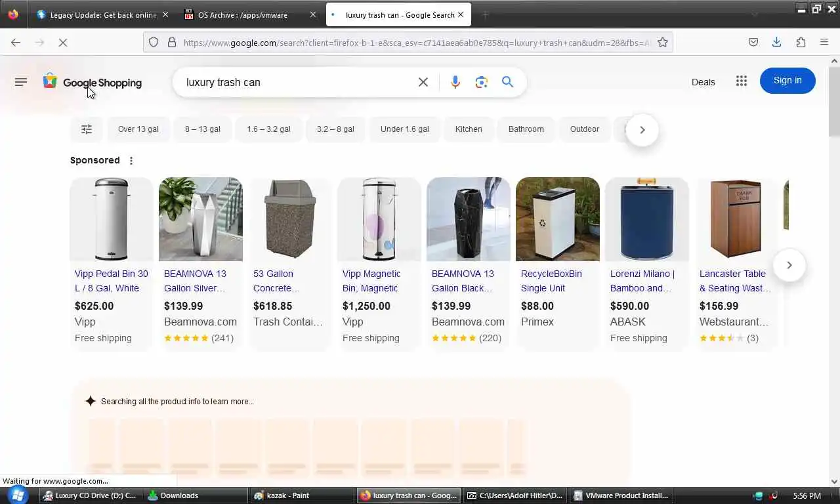Screen dimensions: 840x504
Task: Open Lancaster Table & Seating listing
Action: 735,281
